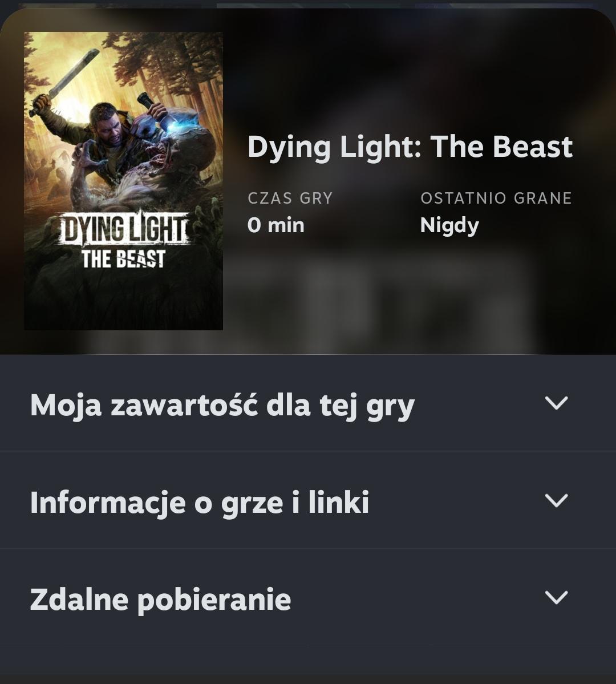616x684 pixels.
Task: Click THE BEAST subtitle on the cover
Action: tap(123, 258)
